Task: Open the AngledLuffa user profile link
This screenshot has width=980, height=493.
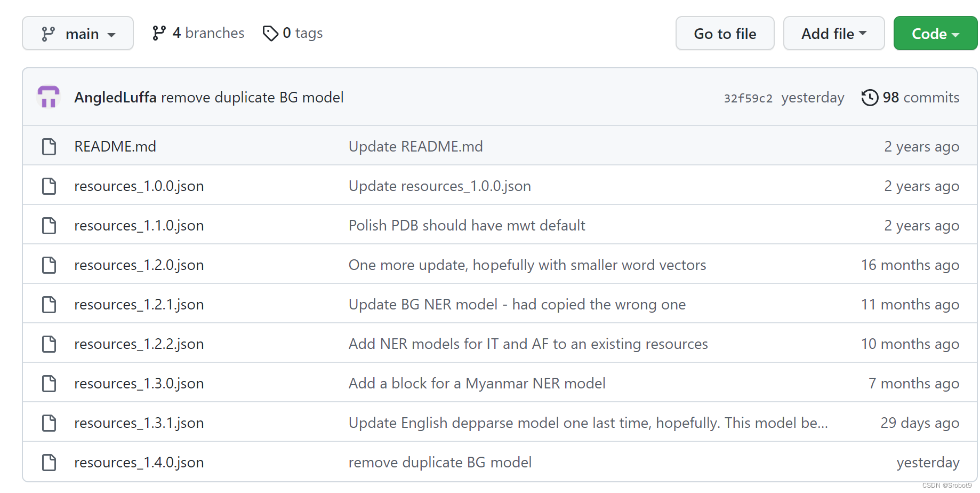Action: (115, 98)
